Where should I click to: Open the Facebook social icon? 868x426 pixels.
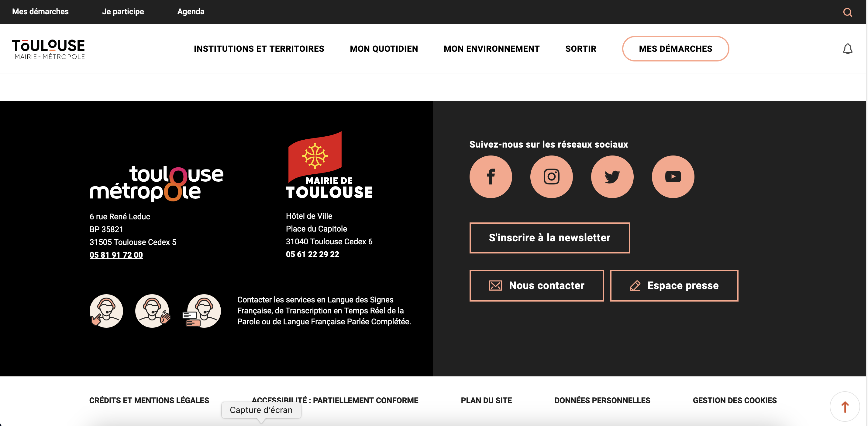pos(491,176)
